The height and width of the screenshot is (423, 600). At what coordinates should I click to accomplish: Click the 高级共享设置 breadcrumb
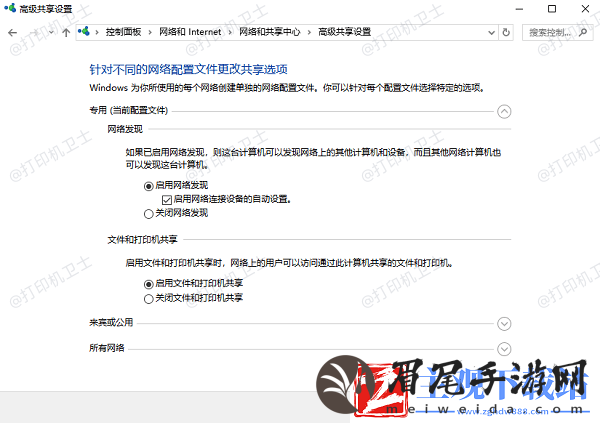pyautogui.click(x=344, y=32)
